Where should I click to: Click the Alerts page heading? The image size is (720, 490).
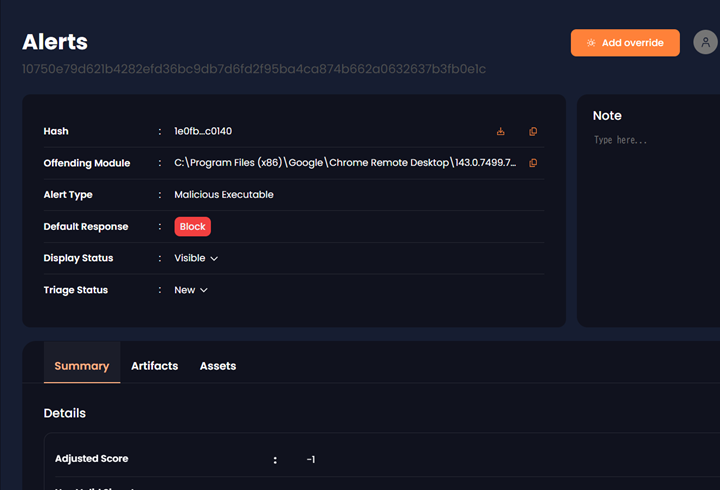[x=55, y=42]
